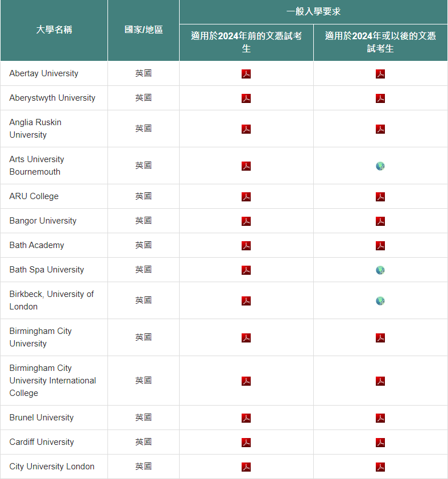
Task: Click 英國 in City University London row
Action: click(x=143, y=466)
